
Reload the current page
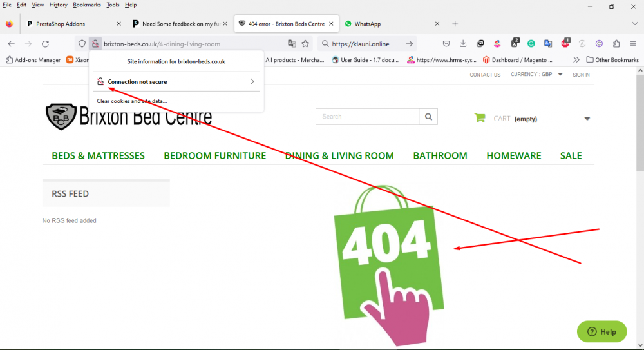coord(46,44)
